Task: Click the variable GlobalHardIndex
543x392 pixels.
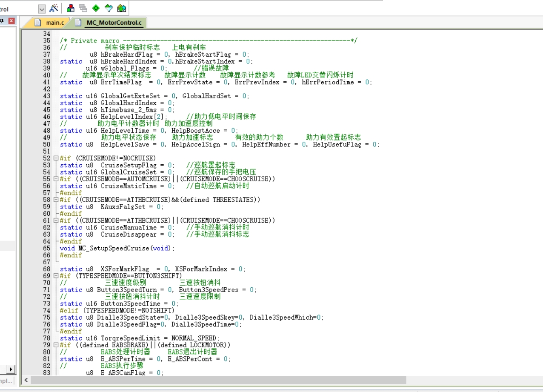Action: pos(129,103)
